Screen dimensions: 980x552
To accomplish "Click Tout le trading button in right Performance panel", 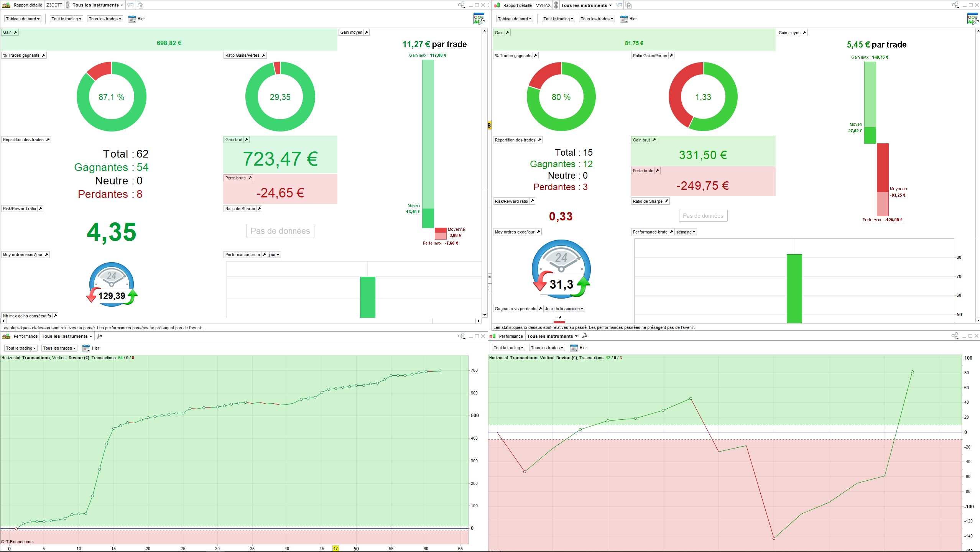I will pyautogui.click(x=508, y=348).
